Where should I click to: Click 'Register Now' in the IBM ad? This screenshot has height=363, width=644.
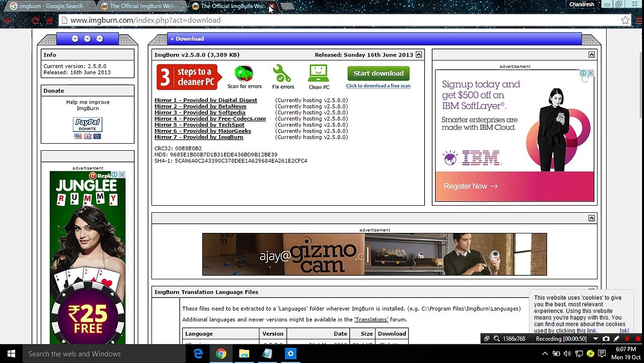[470, 186]
